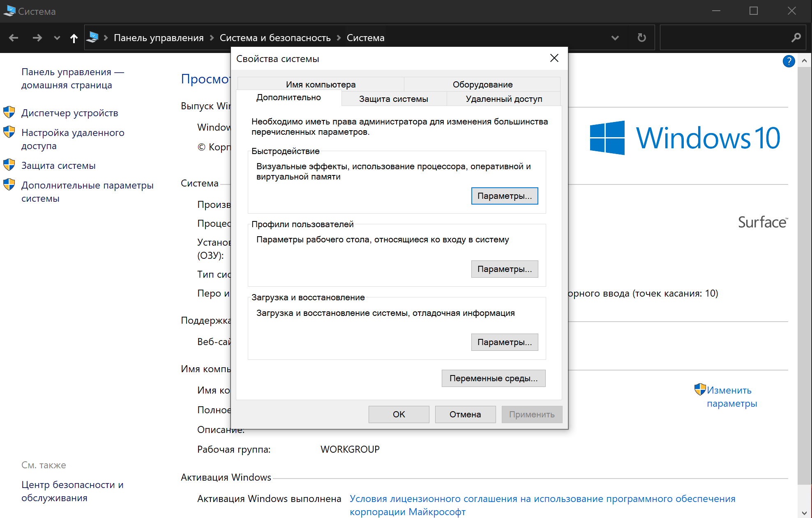Open Дополнительные параметры системы link
The width and height of the screenshot is (812, 518).
(x=88, y=192)
